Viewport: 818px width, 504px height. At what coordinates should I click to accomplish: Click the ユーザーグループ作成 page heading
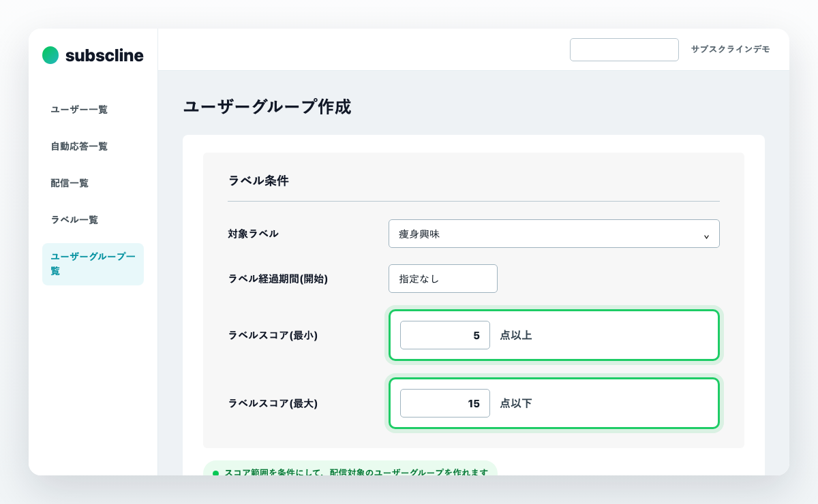pos(267,107)
